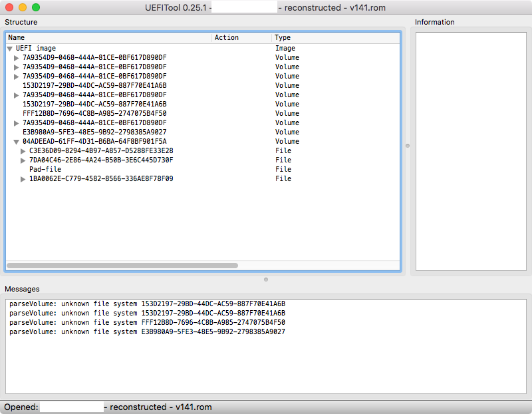Click the Action column header
Viewport: 532px width, 414px height.
coord(242,38)
